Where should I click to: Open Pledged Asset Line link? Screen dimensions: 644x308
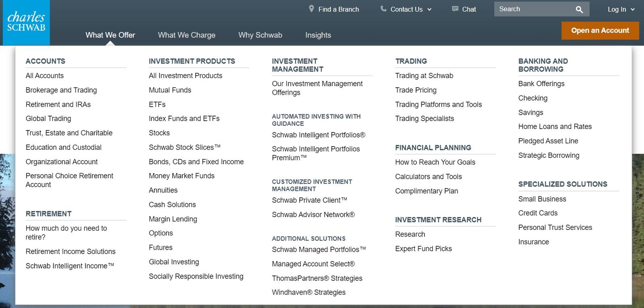tap(548, 141)
